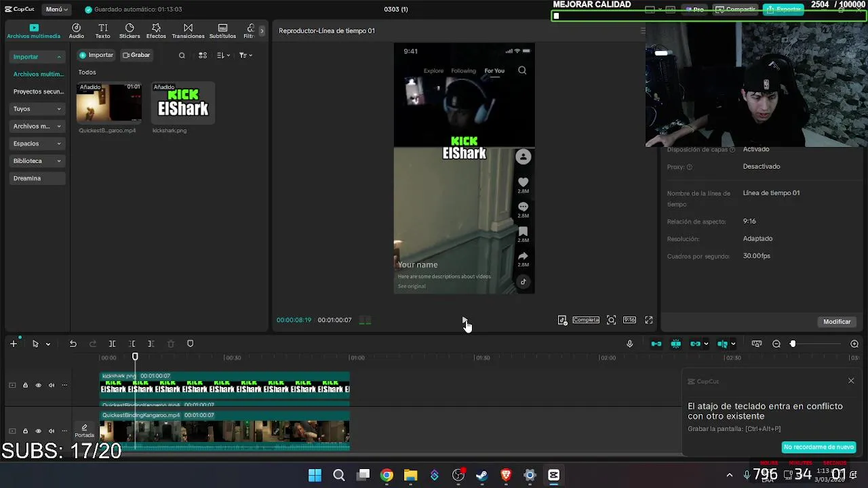Click the Completa quality button
Screen dimensions: 868x488
click(586, 320)
